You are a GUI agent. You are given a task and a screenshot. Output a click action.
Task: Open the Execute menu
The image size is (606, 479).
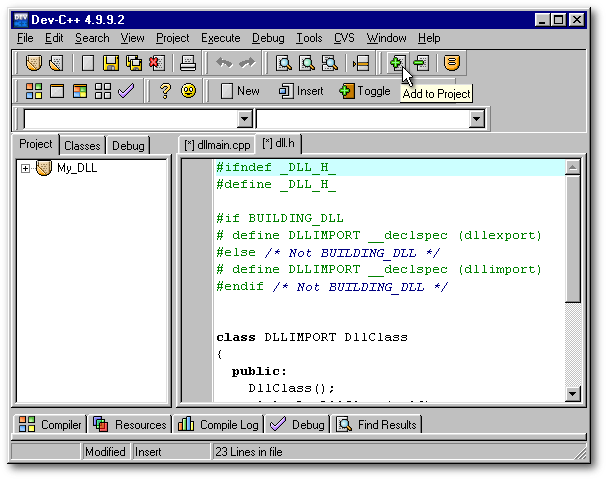[x=220, y=38]
